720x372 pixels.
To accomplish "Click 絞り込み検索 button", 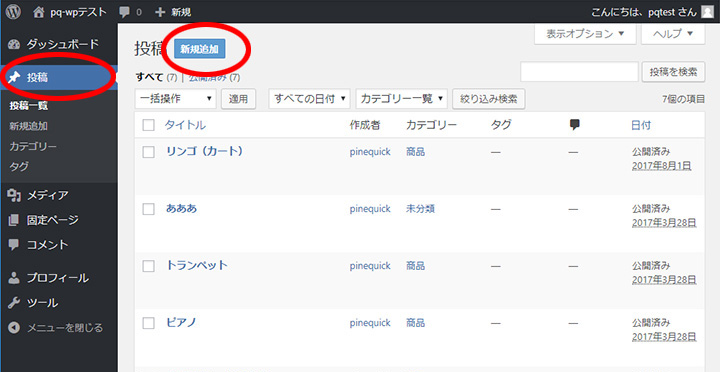I will pos(489,99).
